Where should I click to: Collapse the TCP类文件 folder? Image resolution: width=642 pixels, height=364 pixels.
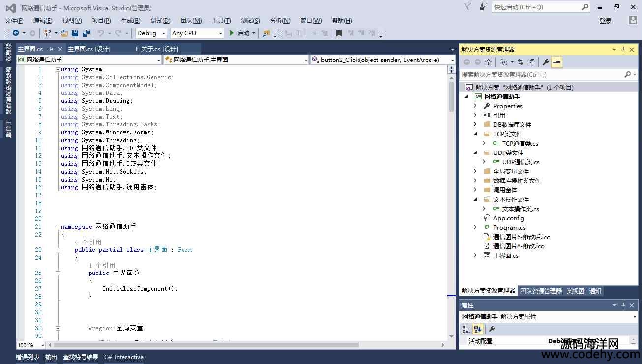(475, 134)
